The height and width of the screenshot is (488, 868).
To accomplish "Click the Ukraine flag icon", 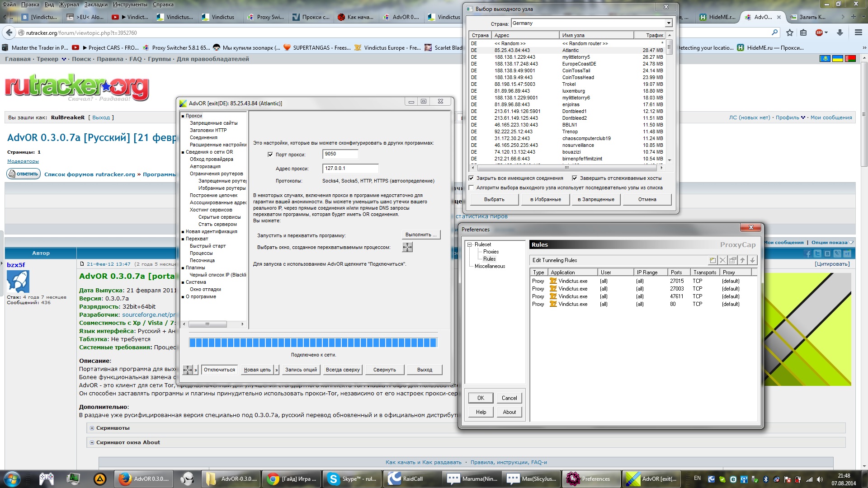I will 837,59.
